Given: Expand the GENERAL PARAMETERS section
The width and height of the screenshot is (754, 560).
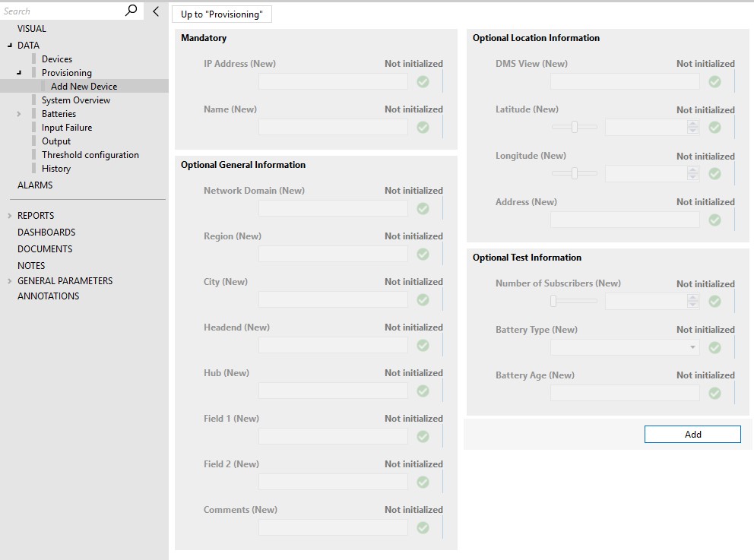Looking at the screenshot, I should click(x=10, y=280).
